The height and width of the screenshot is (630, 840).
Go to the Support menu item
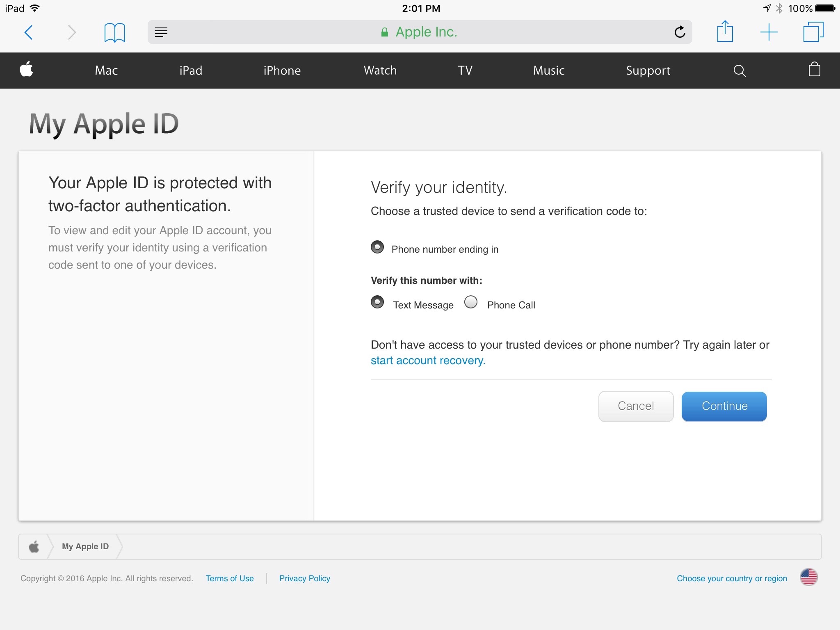tap(648, 71)
